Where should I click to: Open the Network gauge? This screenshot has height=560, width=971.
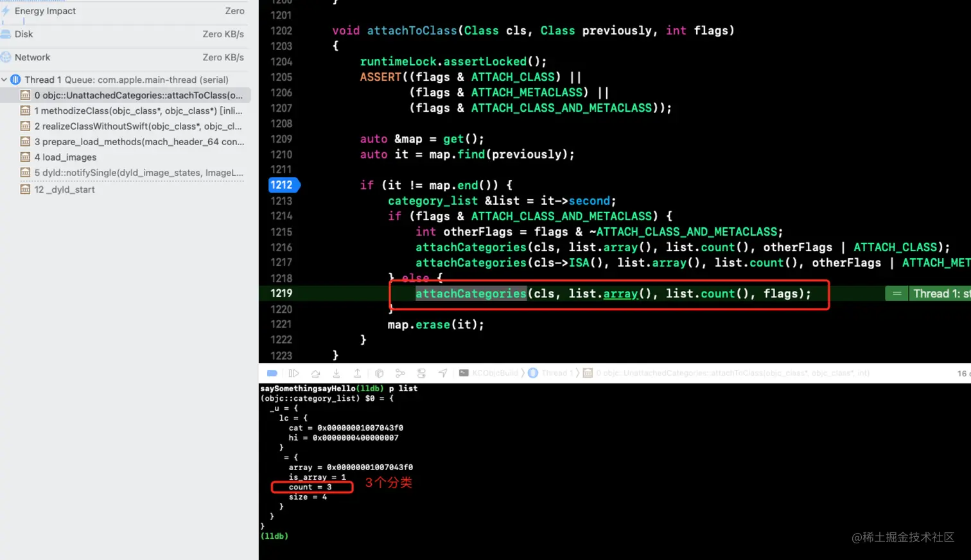coord(123,57)
